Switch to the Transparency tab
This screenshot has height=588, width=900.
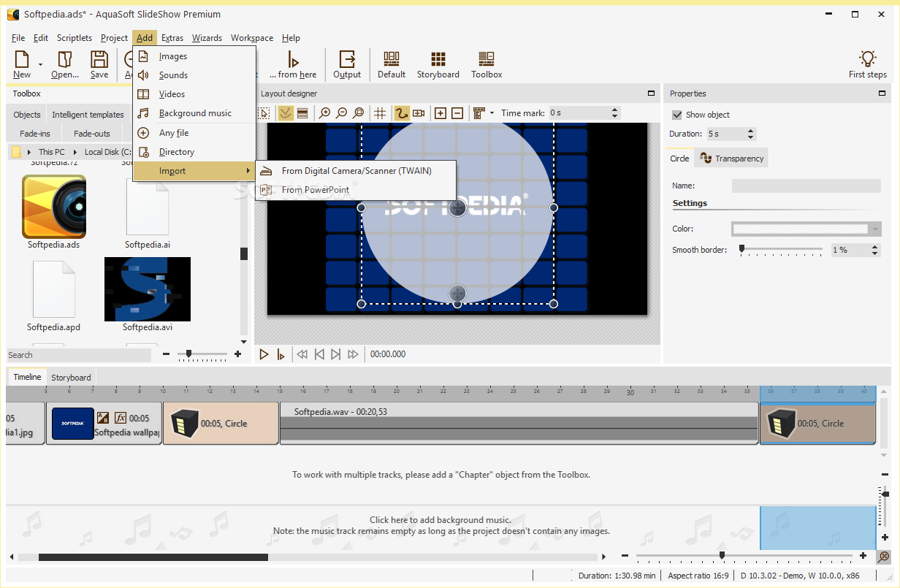(731, 159)
